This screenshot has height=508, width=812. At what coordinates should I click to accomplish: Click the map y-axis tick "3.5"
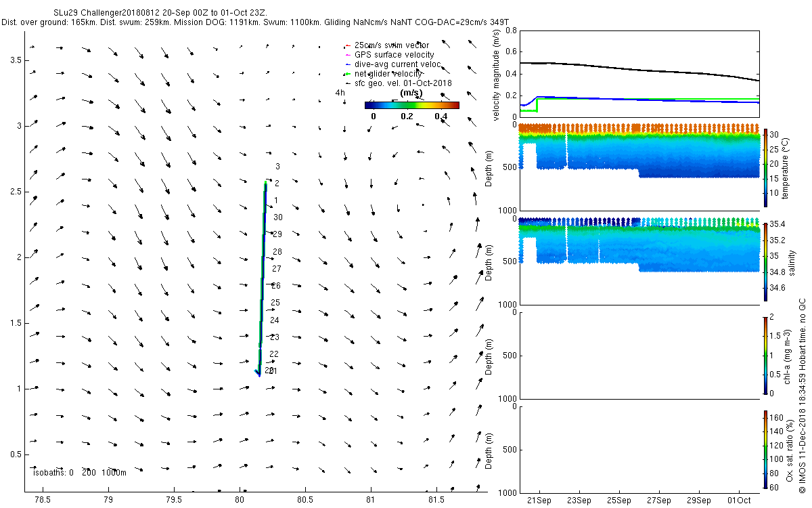pyautogui.click(x=17, y=60)
